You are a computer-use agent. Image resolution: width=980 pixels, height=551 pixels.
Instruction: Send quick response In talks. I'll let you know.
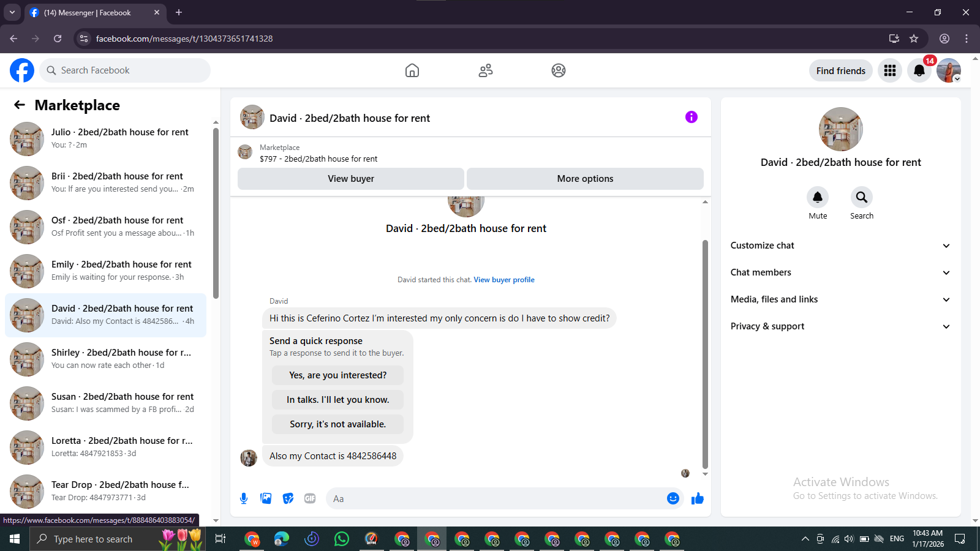pos(337,400)
